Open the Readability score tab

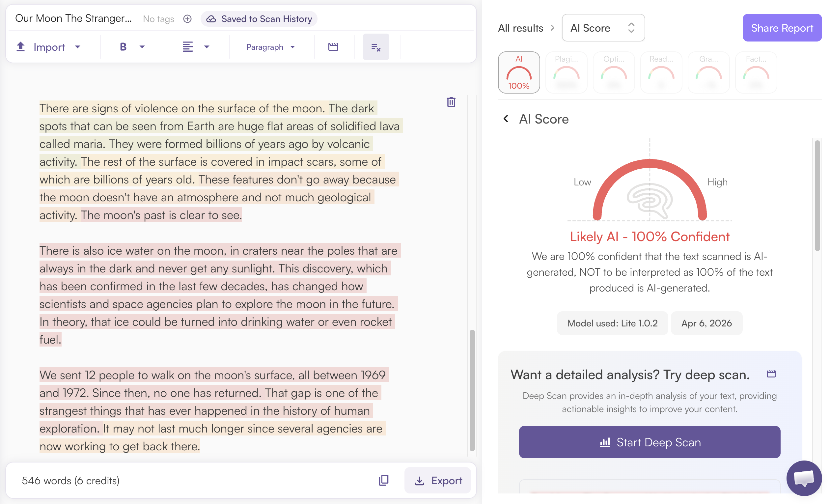pyautogui.click(x=661, y=72)
